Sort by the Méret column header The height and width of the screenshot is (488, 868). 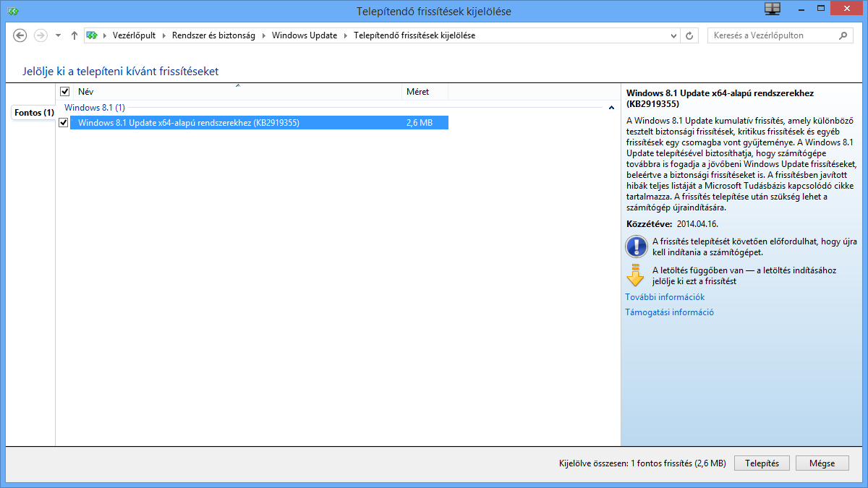425,92
